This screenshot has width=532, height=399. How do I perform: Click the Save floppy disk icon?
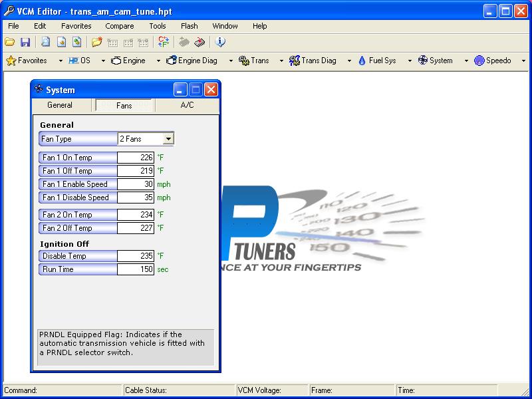25,42
